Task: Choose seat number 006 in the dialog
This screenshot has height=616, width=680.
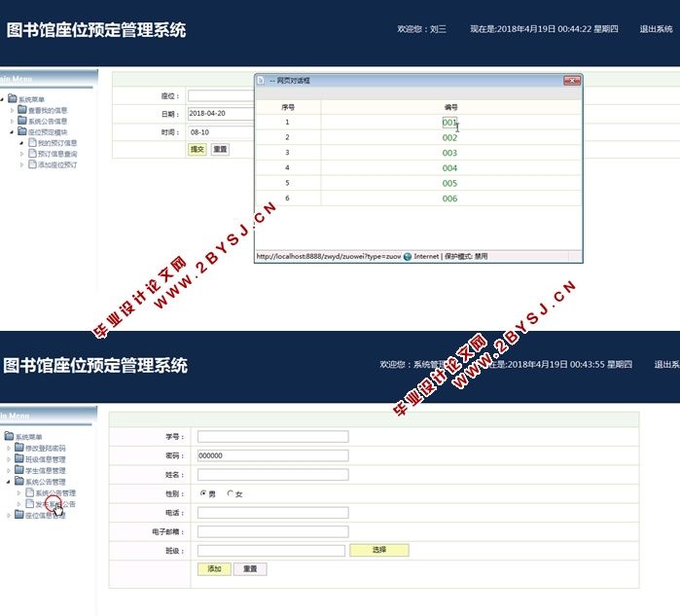Action: 449,199
